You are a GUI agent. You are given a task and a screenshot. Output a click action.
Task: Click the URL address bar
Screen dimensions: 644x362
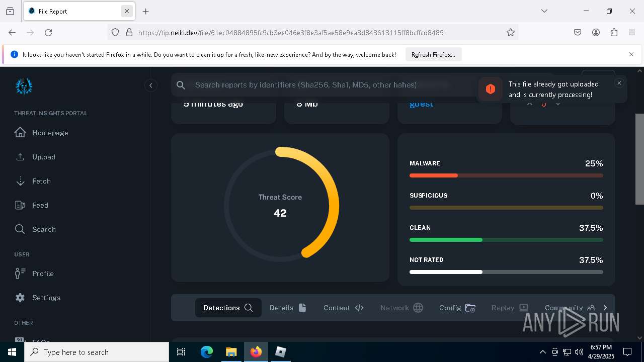point(312,32)
